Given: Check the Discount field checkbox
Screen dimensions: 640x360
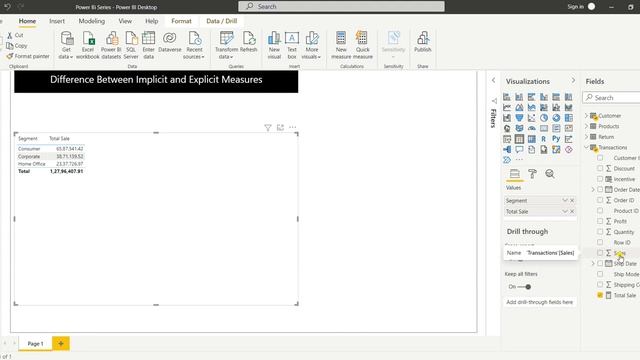Looking at the screenshot, I should (600, 168).
